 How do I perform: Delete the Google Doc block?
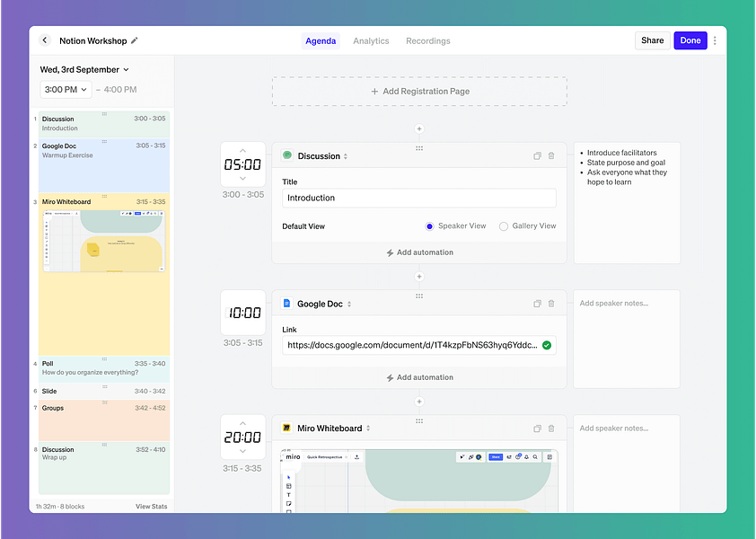click(x=551, y=304)
